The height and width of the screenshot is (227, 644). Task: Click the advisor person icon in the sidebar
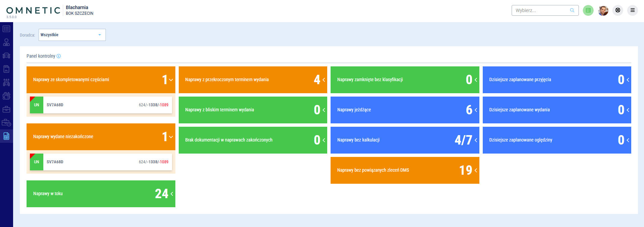[x=6, y=42]
